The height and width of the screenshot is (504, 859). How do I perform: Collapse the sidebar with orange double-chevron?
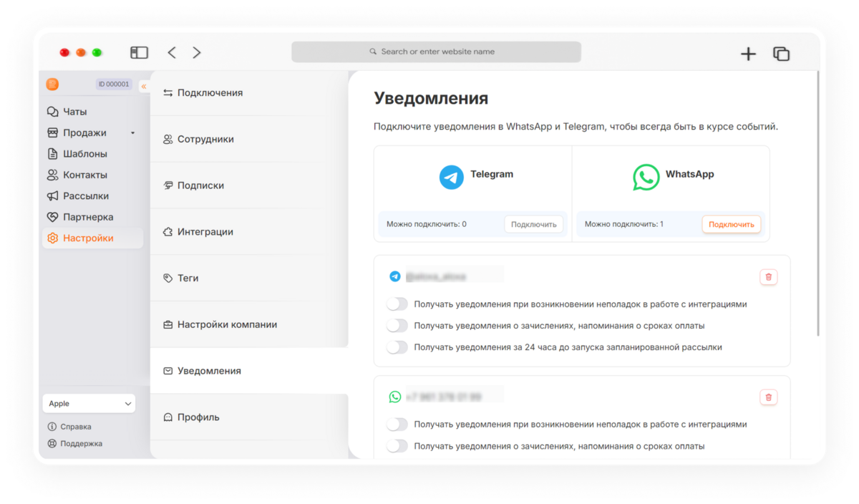(144, 86)
